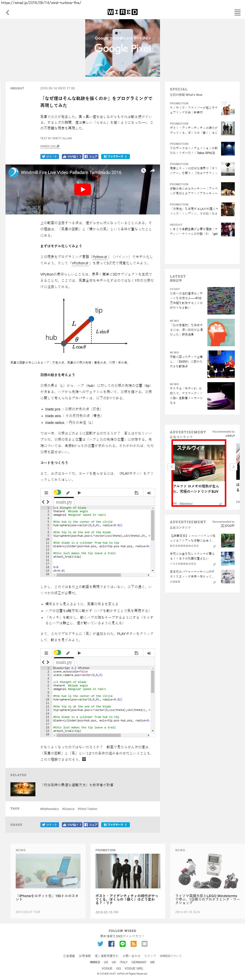
Task: Click the back arrow in the header
Action: (x=7, y=12)
